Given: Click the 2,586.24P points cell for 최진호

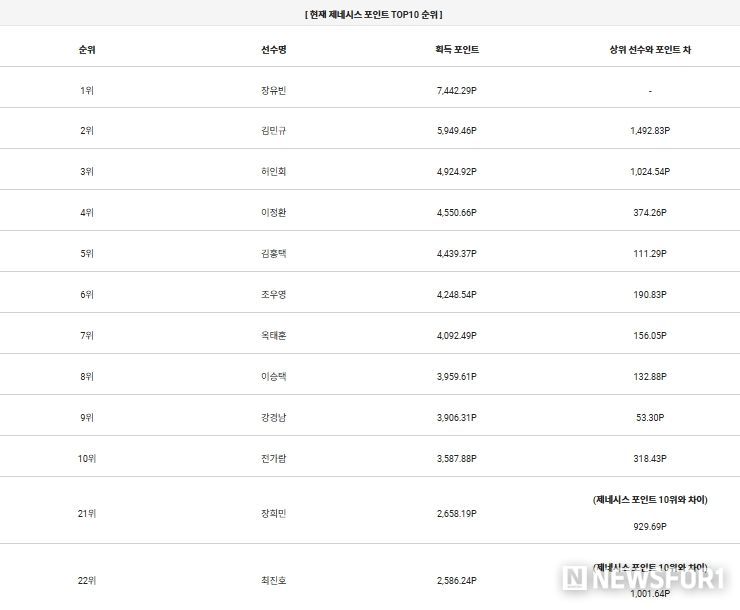Looking at the screenshot, I should (x=457, y=581).
